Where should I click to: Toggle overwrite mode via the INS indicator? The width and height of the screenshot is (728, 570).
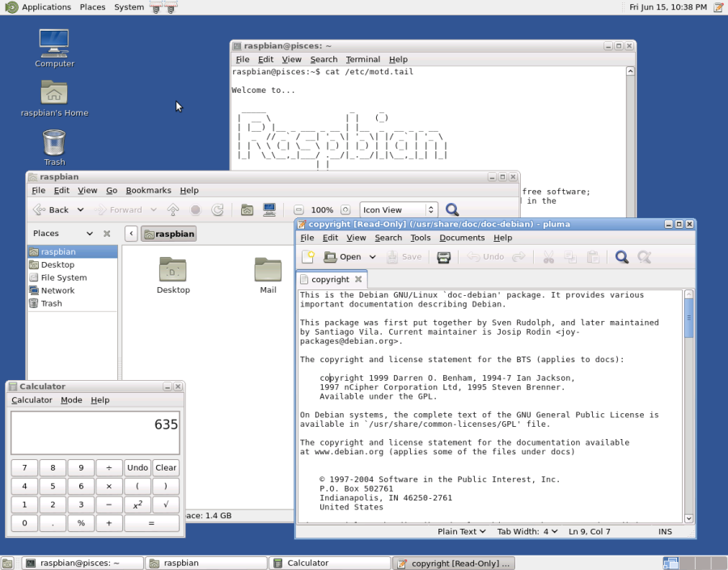665,531
